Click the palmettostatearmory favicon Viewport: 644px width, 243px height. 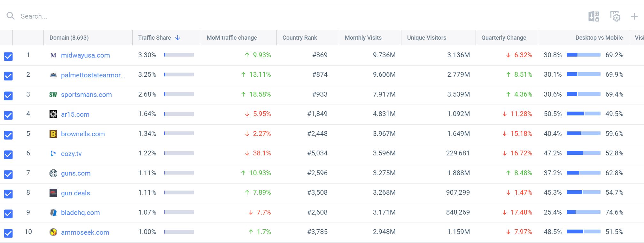pyautogui.click(x=53, y=75)
